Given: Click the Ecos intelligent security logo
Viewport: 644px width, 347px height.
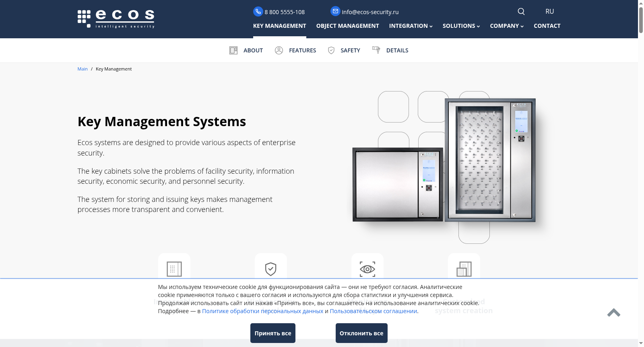Looking at the screenshot, I should tap(116, 19).
